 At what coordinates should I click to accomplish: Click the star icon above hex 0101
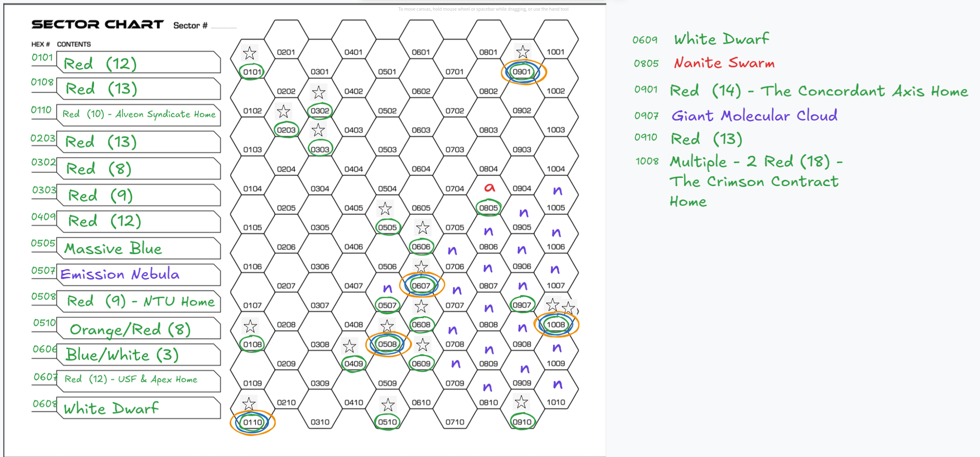point(249,53)
